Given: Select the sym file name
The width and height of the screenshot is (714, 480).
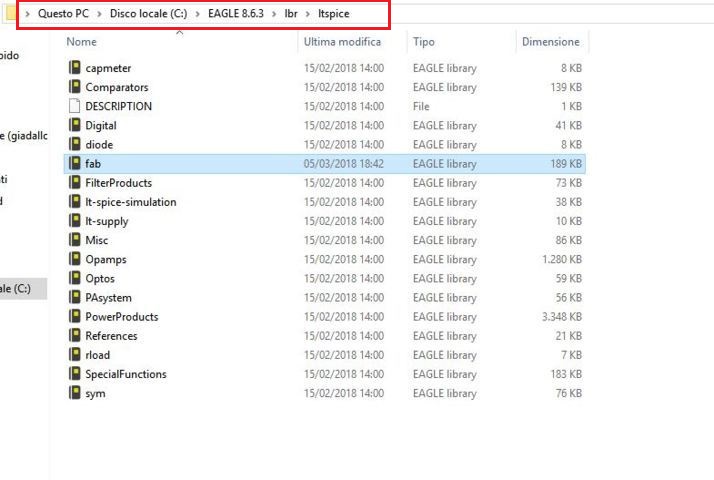Looking at the screenshot, I should (x=95, y=393).
